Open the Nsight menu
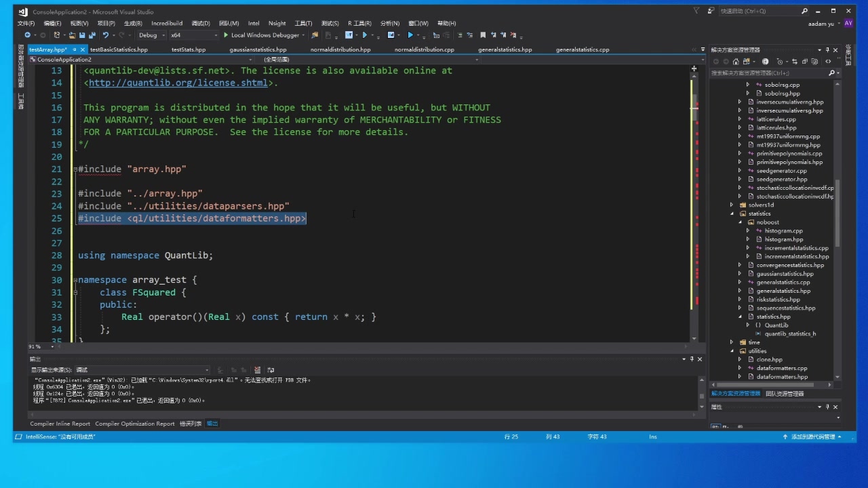This screenshot has height=488, width=868. [x=277, y=23]
